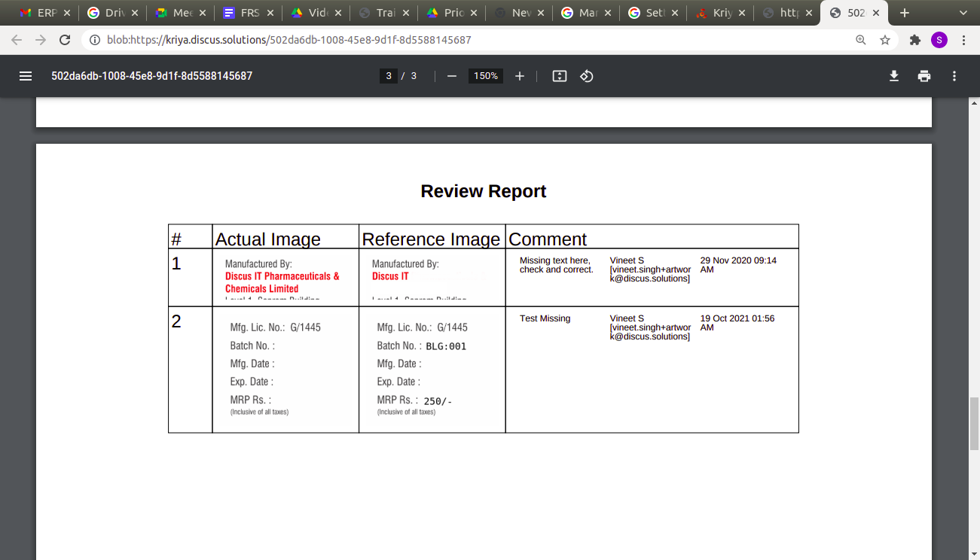Open a new browser tab
This screenshot has width=980, height=560.
coord(905,13)
